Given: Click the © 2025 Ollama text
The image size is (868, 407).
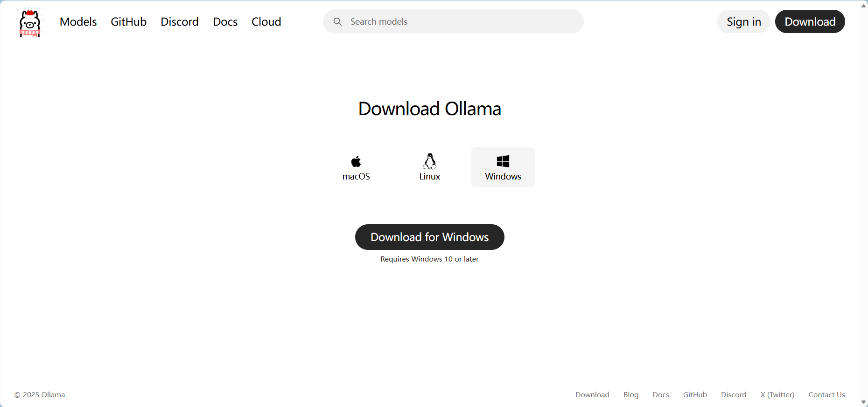Looking at the screenshot, I should tap(40, 394).
